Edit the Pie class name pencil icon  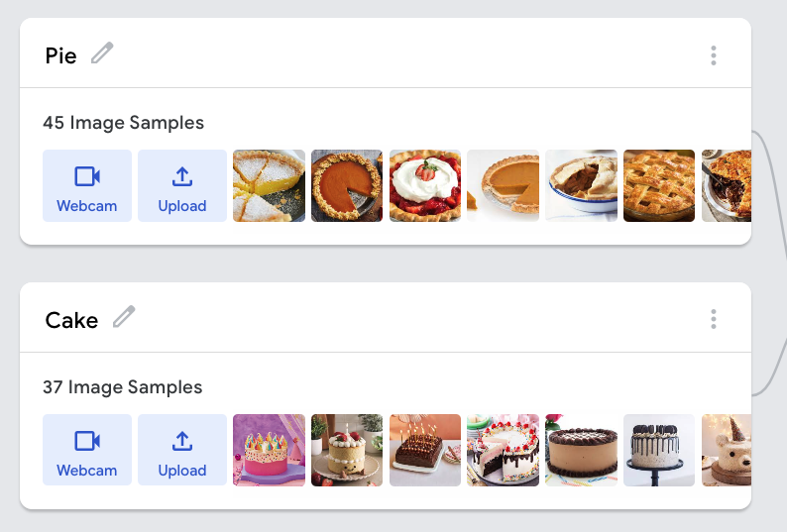(102, 53)
